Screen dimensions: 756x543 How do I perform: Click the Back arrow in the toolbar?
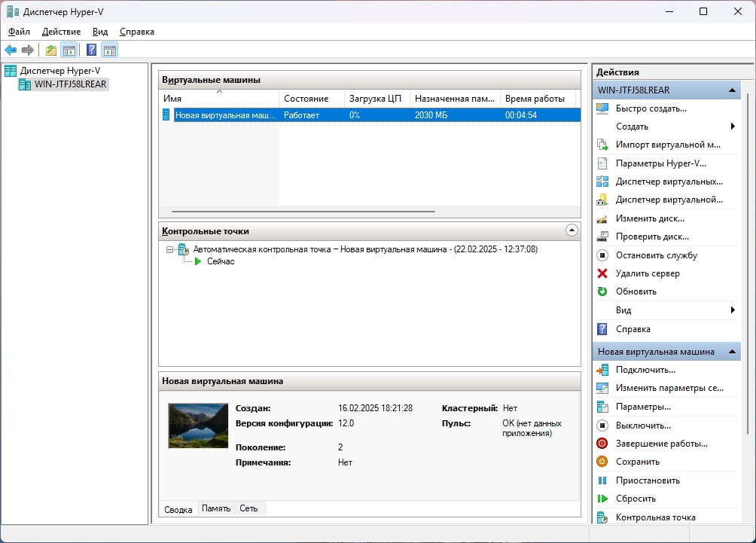[11, 50]
